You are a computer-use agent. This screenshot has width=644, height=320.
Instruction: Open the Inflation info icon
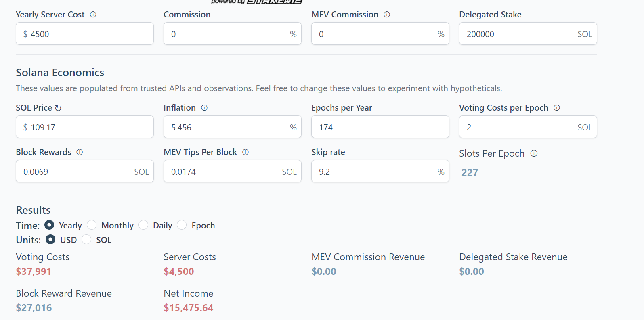coord(204,108)
